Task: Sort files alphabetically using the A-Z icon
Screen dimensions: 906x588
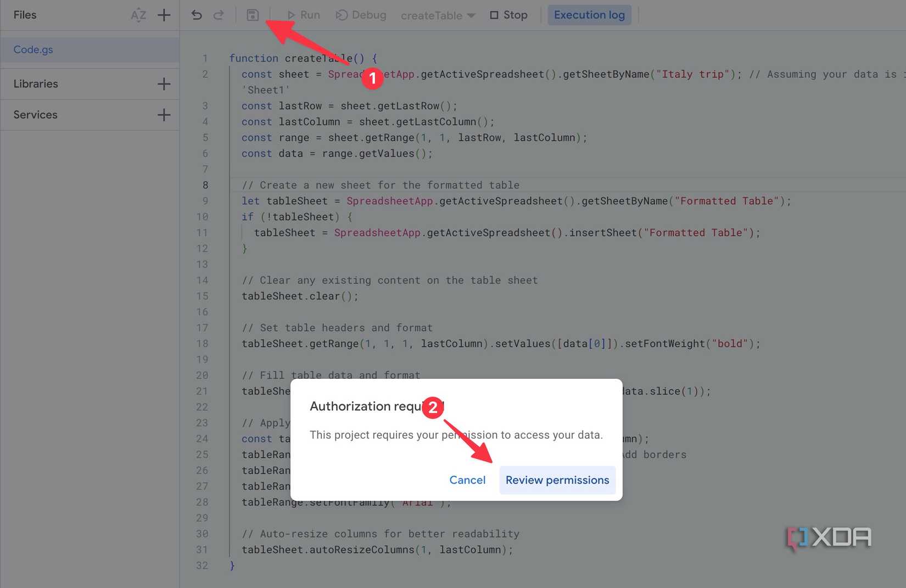Action: 138,15
